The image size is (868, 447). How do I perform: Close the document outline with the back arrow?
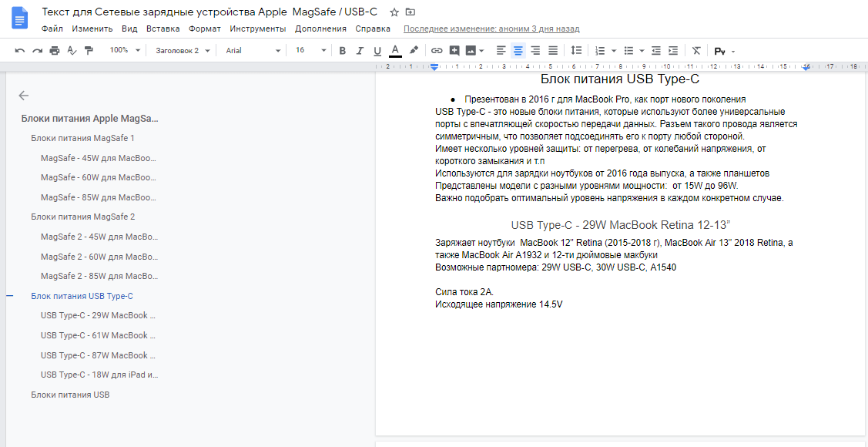(x=23, y=96)
